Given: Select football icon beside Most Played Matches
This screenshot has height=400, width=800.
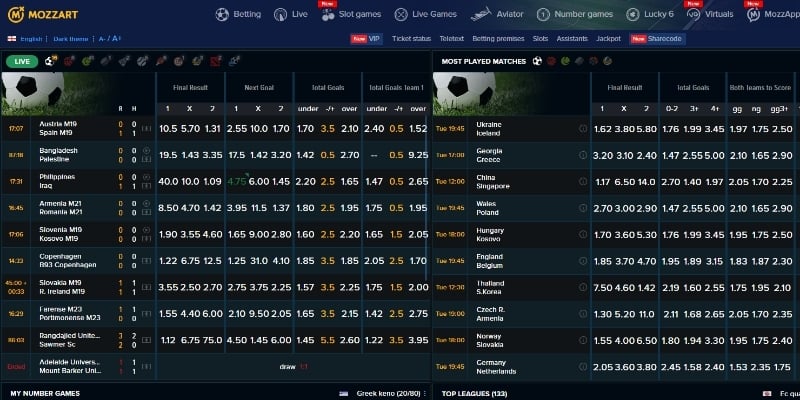Looking at the screenshot, I should [x=537, y=61].
